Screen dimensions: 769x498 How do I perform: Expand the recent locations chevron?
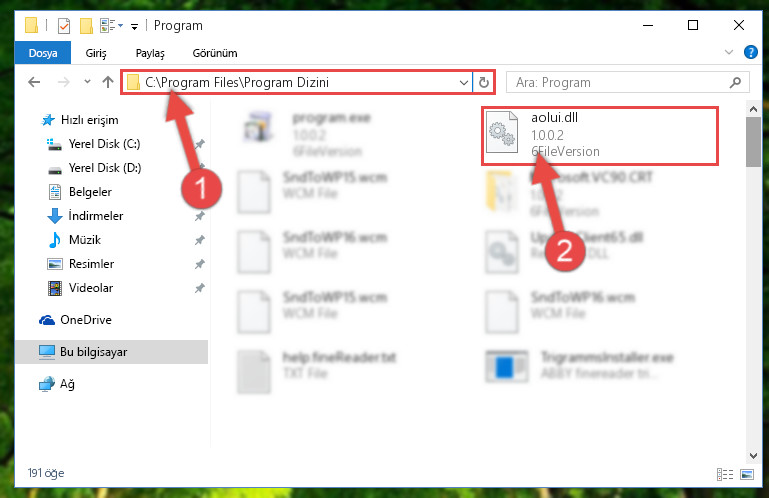coord(87,82)
